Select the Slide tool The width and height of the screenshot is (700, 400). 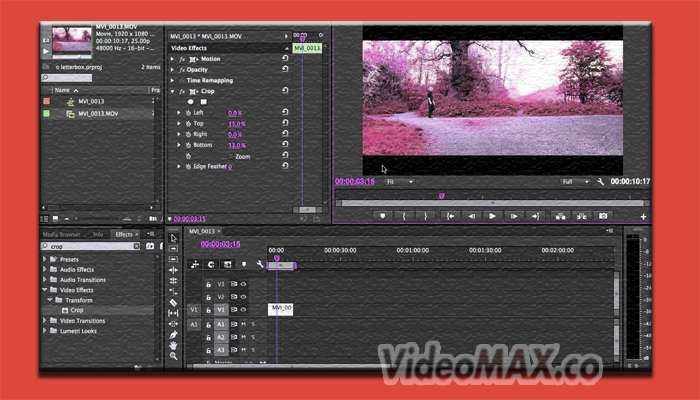coord(173,324)
